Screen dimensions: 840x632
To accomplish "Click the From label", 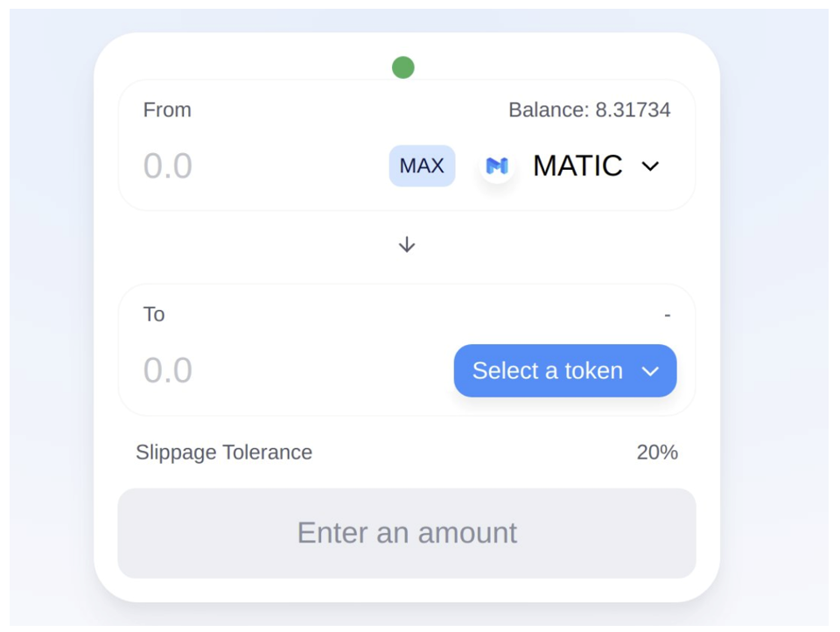I will point(167,110).
